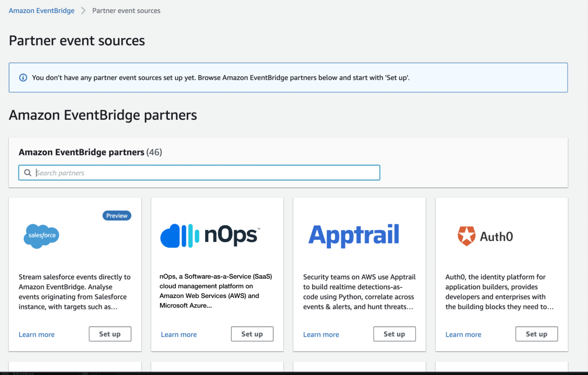Click the info icon in the notification banner
Viewport: 588px width, 375px height.
pyautogui.click(x=23, y=77)
